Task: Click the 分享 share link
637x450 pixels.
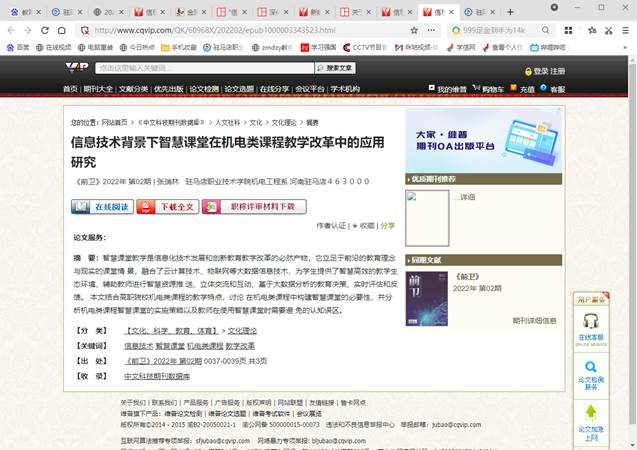Action: point(388,225)
